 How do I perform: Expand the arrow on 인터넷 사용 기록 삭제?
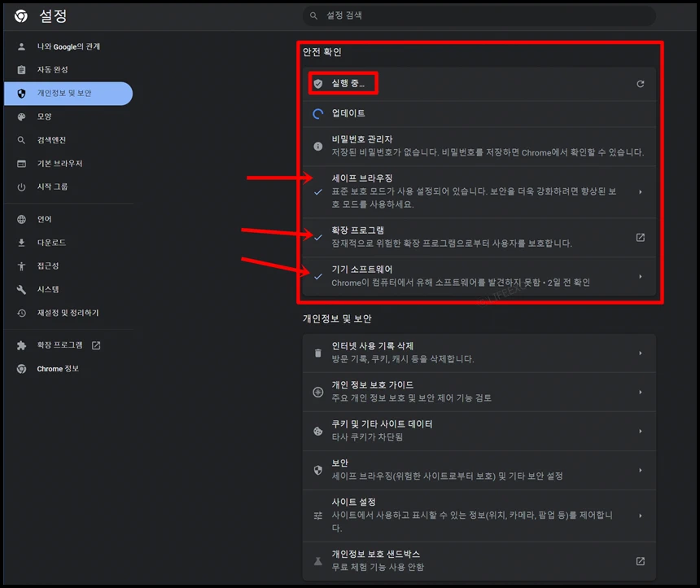[641, 353]
